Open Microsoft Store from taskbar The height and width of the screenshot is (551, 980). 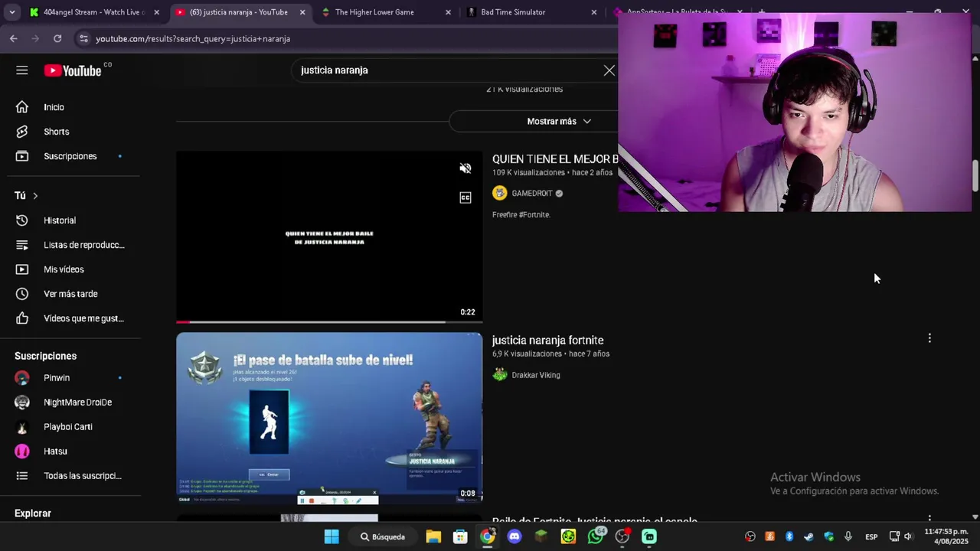point(460,536)
